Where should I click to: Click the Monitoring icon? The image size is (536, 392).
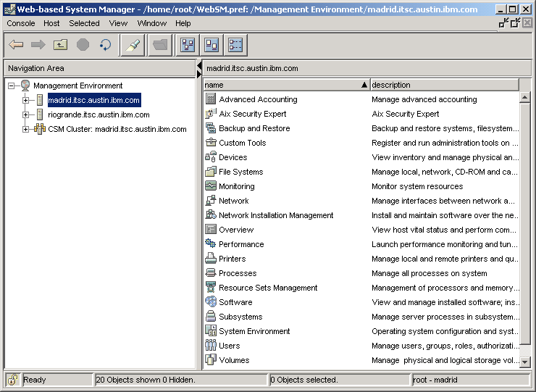point(211,185)
